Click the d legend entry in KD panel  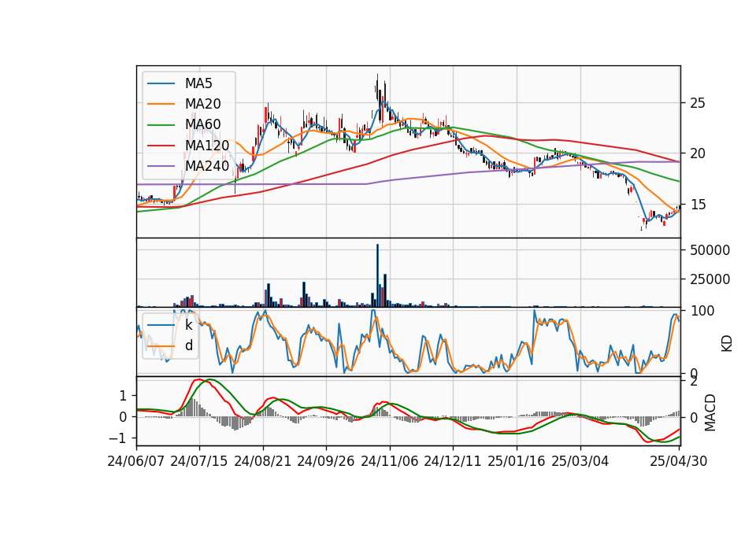pyautogui.click(x=170, y=345)
